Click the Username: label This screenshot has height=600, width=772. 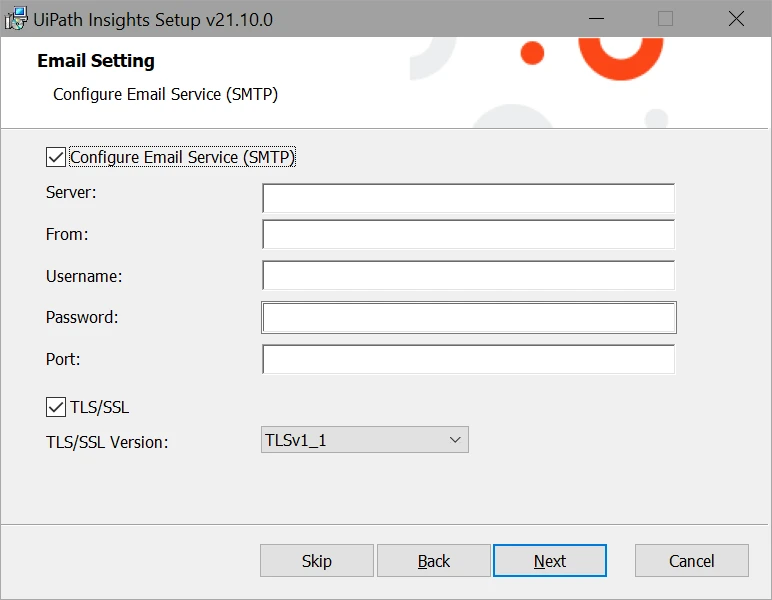coord(84,276)
